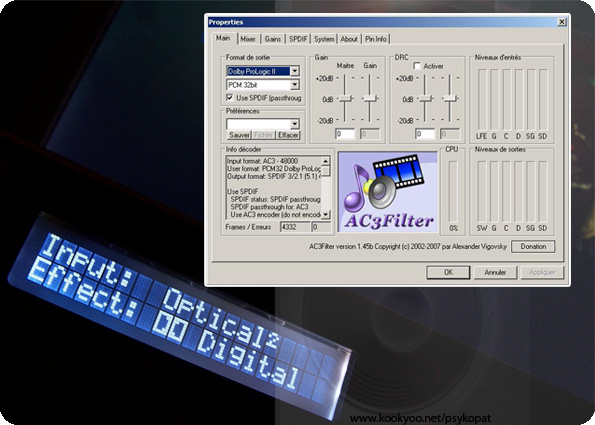Close the Properties dialog
595x425 pixels.
click(x=562, y=22)
